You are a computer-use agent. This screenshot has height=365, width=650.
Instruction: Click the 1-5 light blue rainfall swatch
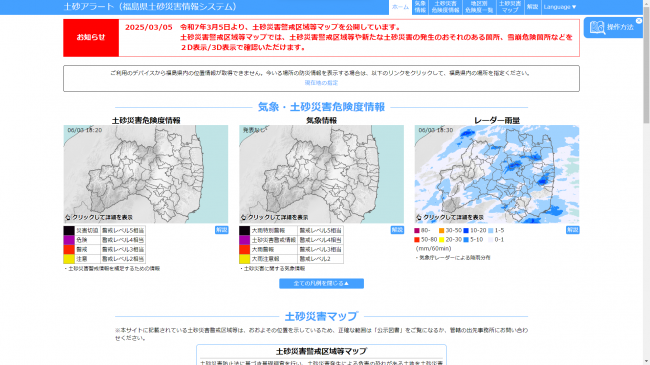tap(490, 231)
